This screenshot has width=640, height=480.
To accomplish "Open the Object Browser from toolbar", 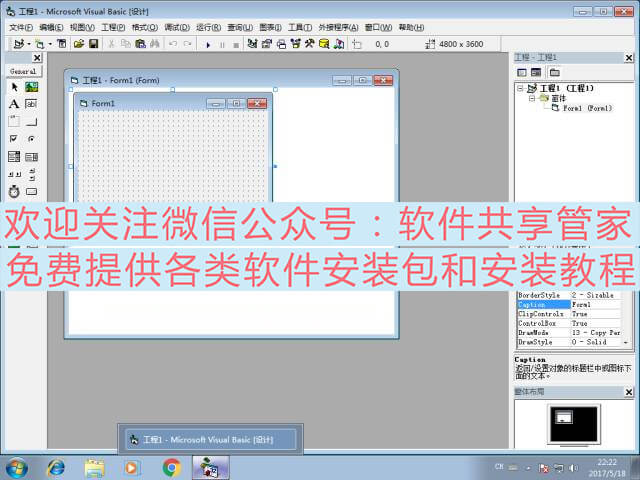I will pos(296,44).
